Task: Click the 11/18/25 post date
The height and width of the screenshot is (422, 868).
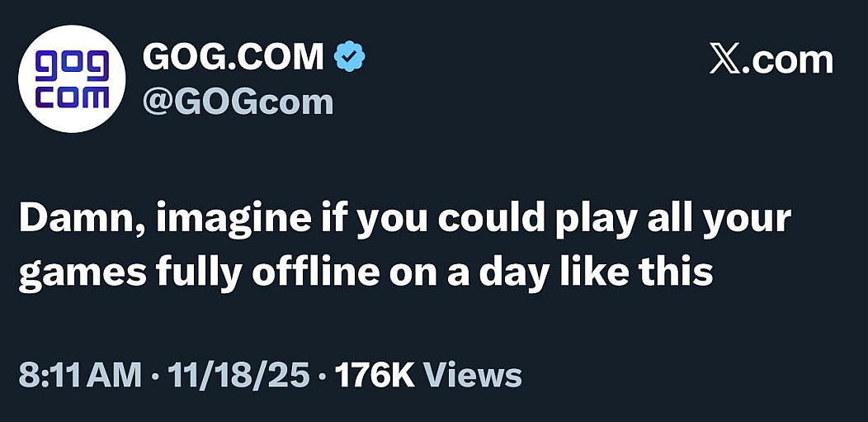Action: [x=238, y=375]
